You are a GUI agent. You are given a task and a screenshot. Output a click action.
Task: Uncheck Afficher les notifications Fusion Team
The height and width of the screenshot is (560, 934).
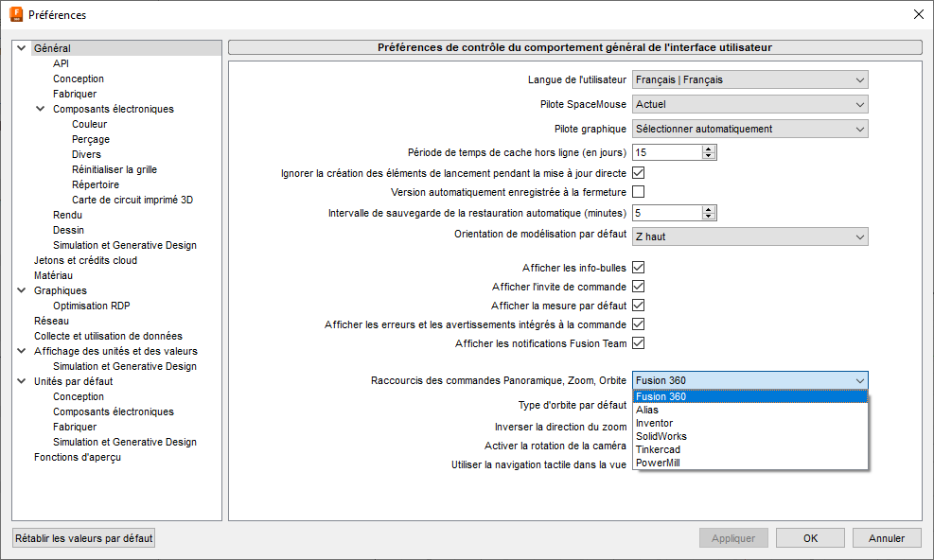tap(638, 343)
